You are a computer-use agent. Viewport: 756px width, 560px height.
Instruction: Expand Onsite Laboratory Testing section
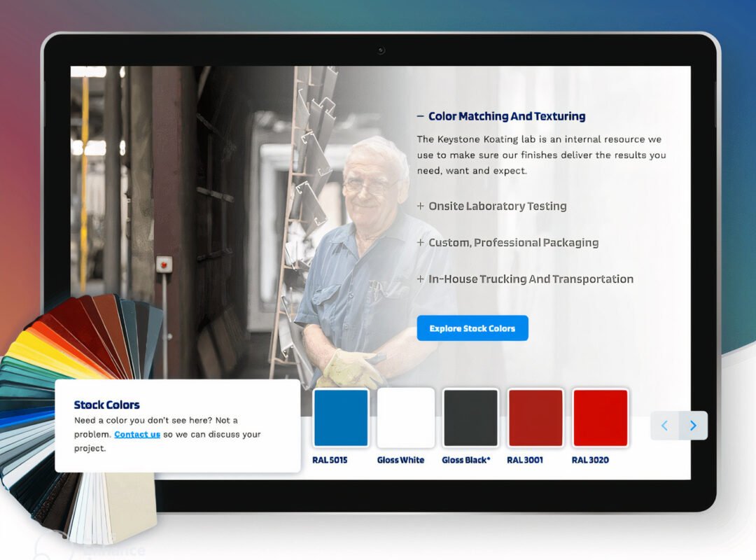tap(492, 206)
